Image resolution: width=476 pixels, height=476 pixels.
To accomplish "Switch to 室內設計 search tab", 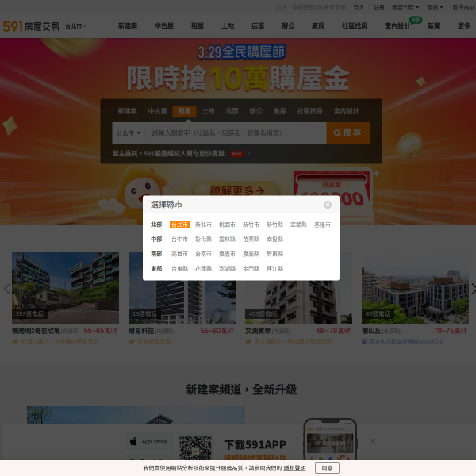I will (x=347, y=111).
